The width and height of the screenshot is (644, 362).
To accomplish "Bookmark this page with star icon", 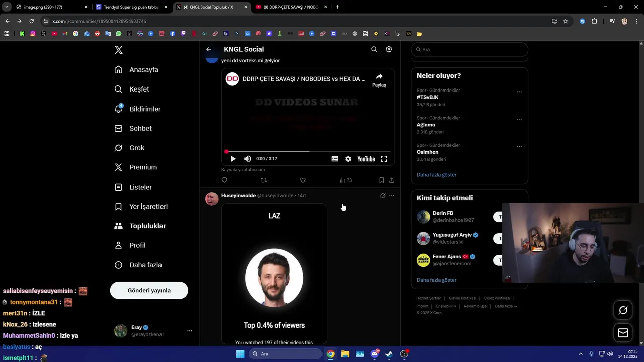I will (566, 21).
